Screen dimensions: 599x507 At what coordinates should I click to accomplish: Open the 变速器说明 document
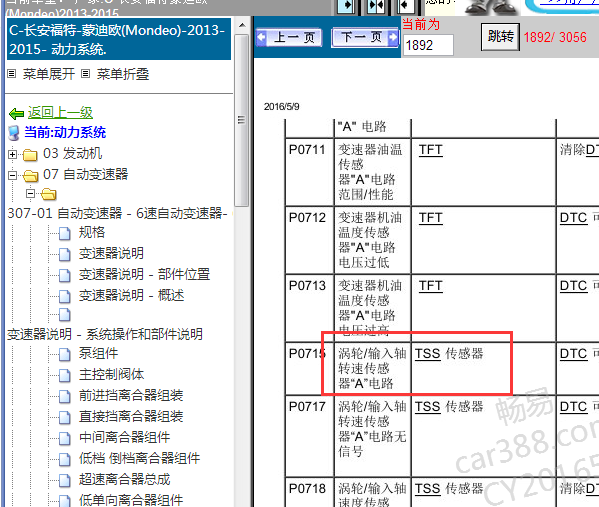click(x=111, y=253)
